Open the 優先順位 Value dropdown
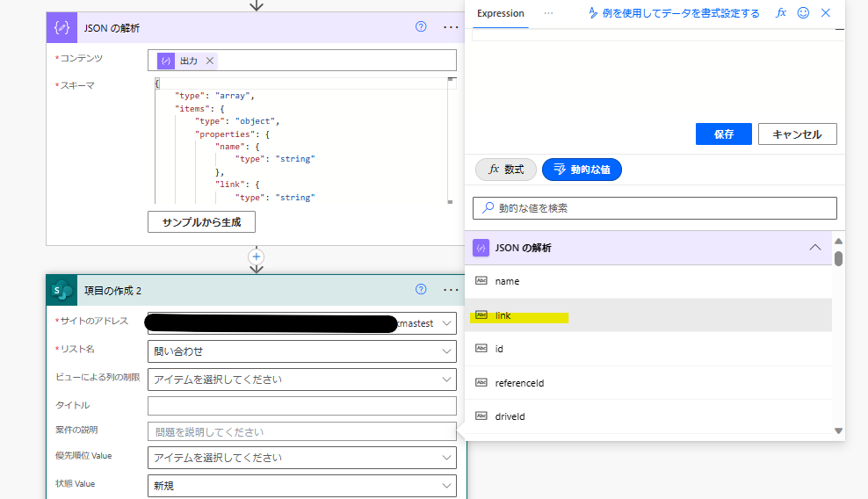 (302, 458)
